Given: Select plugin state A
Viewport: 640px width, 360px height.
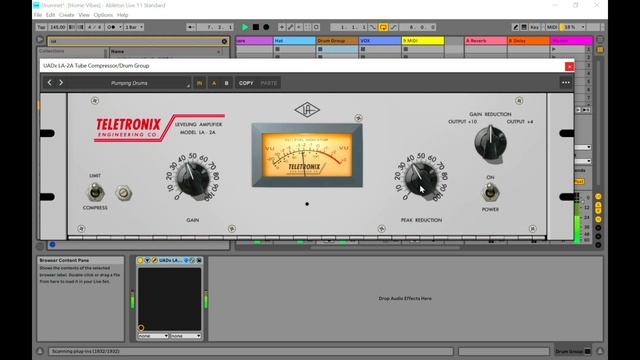Looking at the screenshot, I should (214, 83).
